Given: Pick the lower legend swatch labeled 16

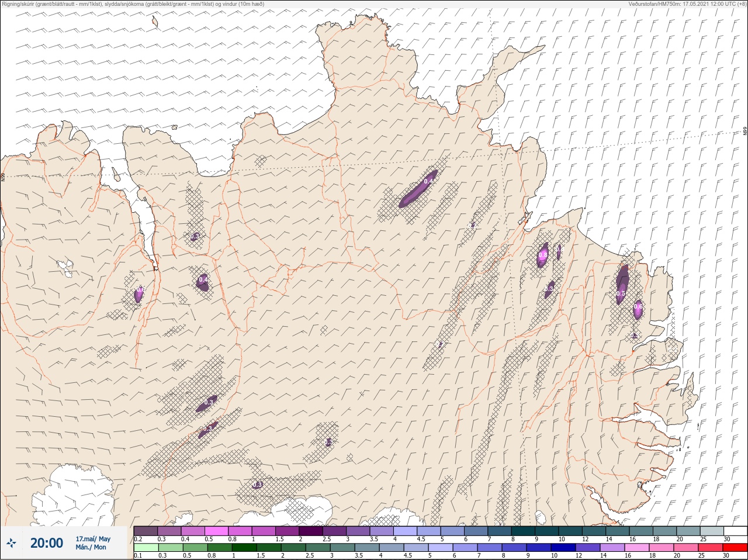Looking at the screenshot, I should coord(637,548).
